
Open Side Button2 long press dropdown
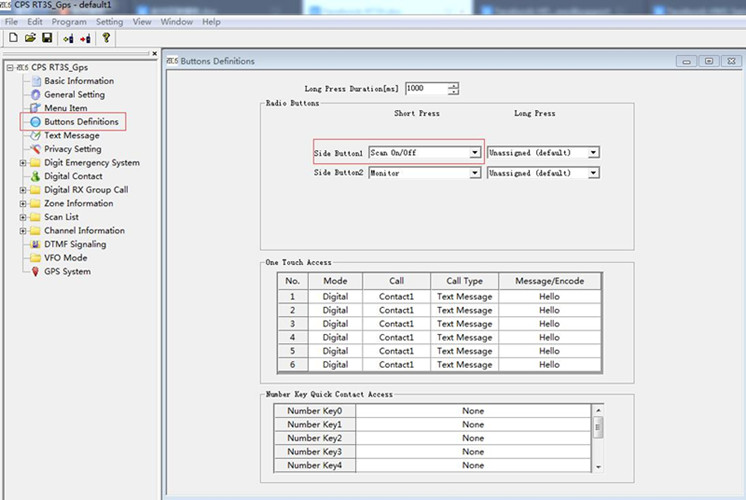[x=593, y=173]
